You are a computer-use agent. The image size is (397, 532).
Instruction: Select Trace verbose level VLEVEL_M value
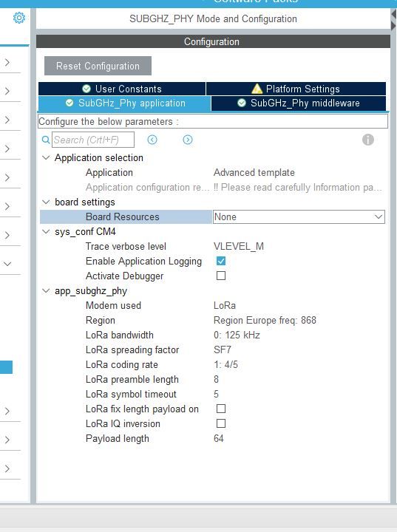point(239,246)
